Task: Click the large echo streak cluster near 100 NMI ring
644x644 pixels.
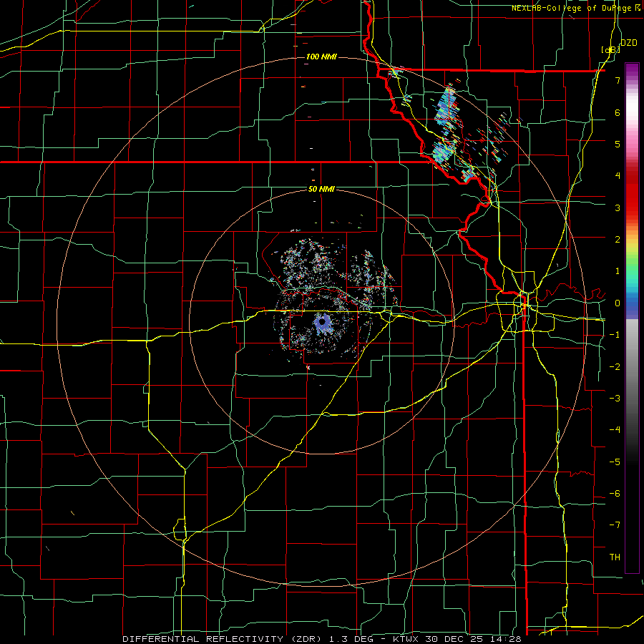Action: 446,106
